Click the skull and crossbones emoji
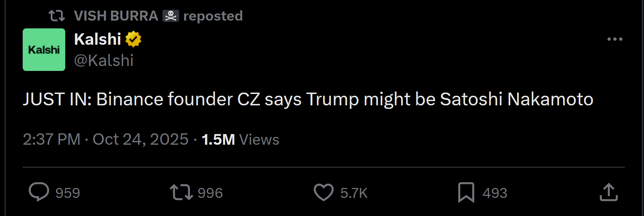 pyautogui.click(x=171, y=16)
